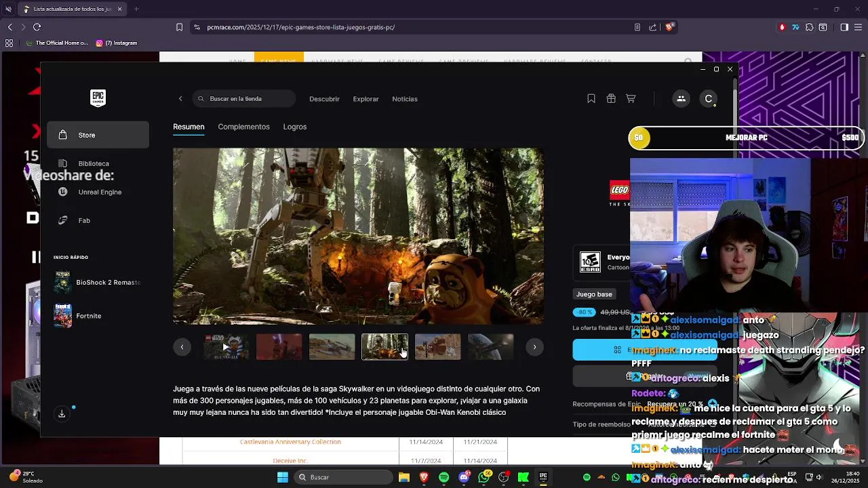This screenshot has width=868, height=488.
Task: Open the Noticias store page
Action: coord(405,99)
